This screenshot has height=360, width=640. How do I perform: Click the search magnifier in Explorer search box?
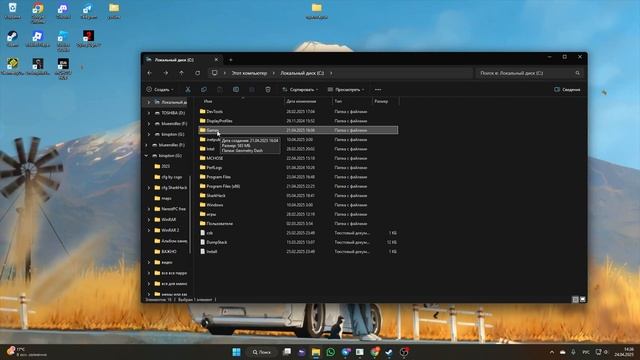(578, 73)
